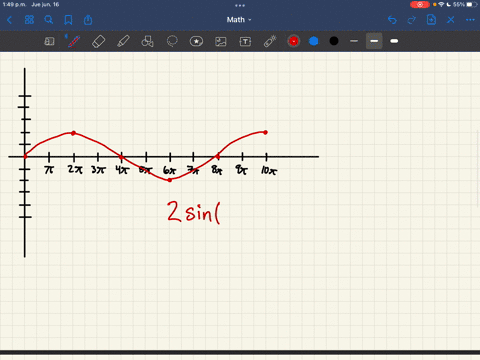This screenshot has width=480, height=360.
Task: Select the thinnest stroke width
Action: [x=354, y=41]
